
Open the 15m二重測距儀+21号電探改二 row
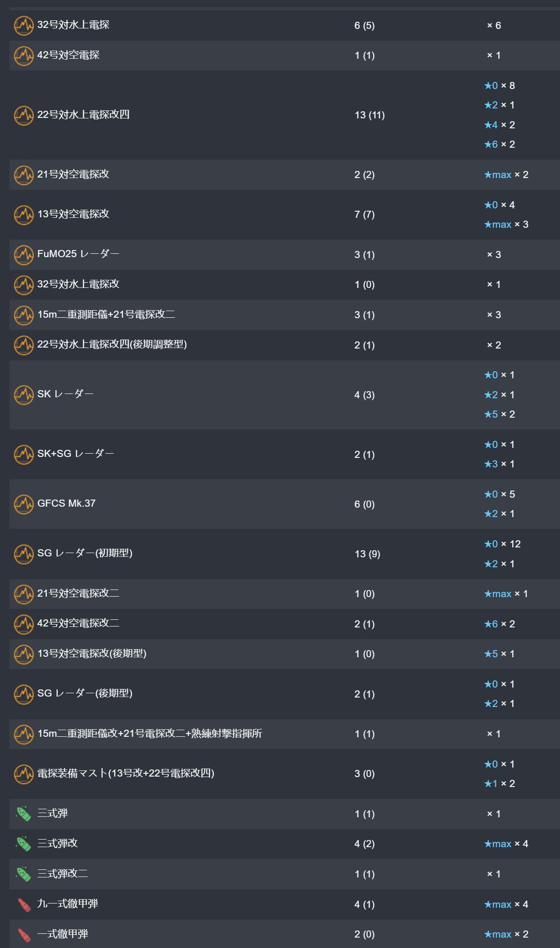(x=284, y=315)
